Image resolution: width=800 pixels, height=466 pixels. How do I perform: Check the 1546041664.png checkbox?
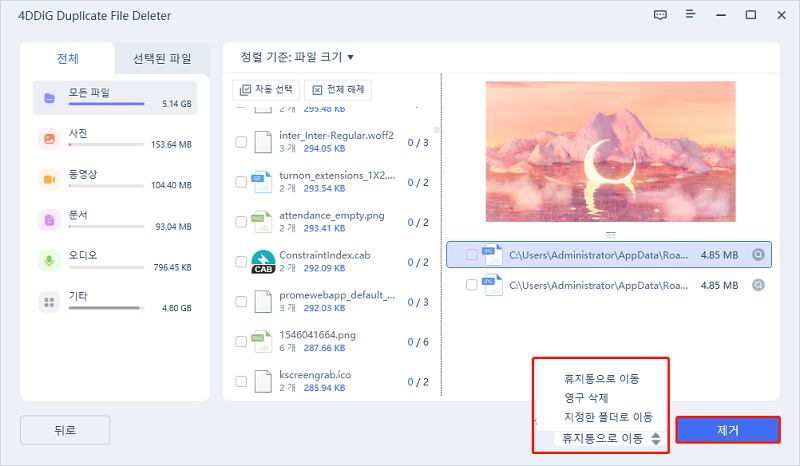tap(241, 341)
